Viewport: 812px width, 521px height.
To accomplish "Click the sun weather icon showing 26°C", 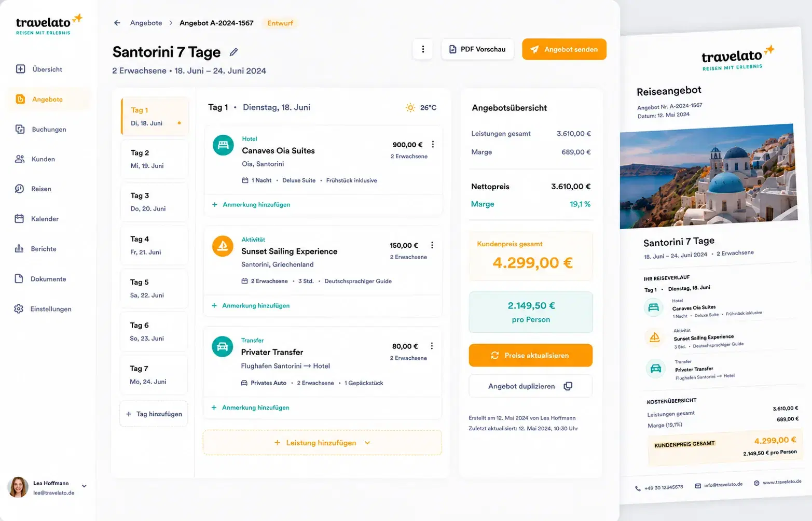I will point(410,107).
